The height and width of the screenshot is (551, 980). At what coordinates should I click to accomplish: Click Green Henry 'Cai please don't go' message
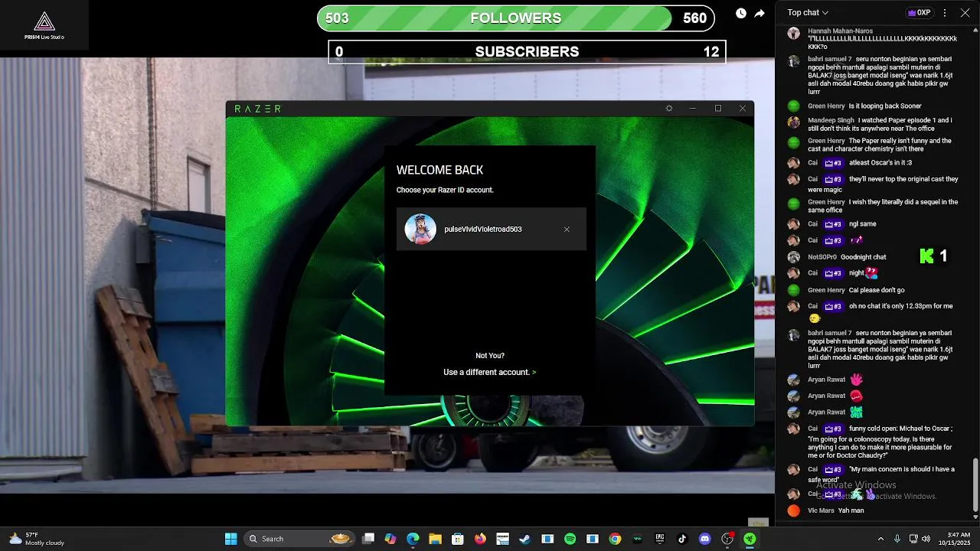tap(877, 290)
